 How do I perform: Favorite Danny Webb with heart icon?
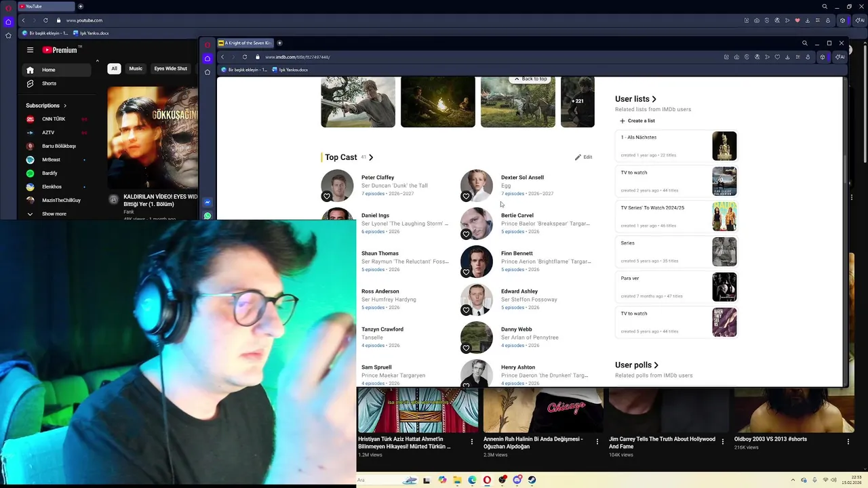pyautogui.click(x=466, y=348)
